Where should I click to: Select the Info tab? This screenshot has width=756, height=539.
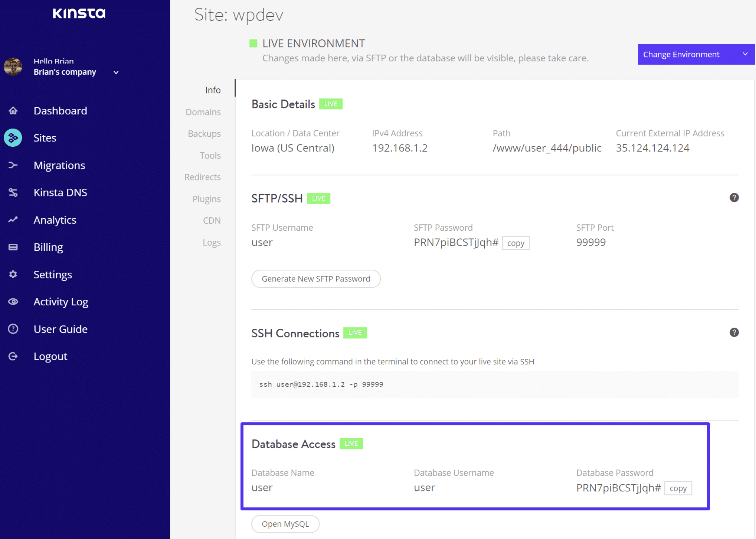click(213, 90)
